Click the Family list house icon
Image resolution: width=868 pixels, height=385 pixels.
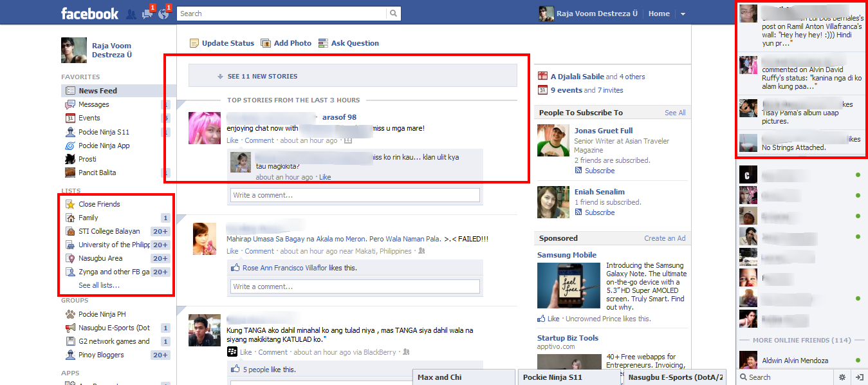coord(71,218)
